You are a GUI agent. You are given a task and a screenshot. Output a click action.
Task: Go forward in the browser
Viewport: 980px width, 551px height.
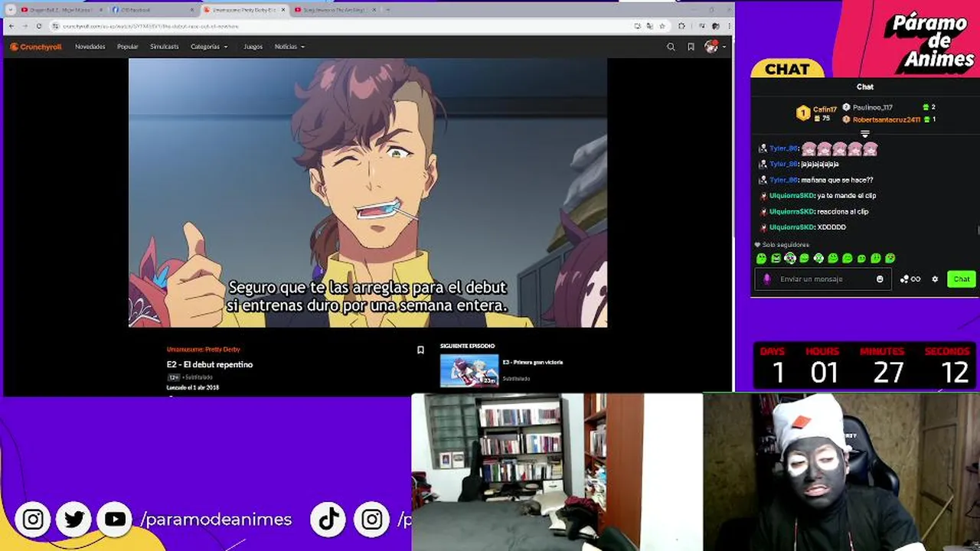click(24, 26)
